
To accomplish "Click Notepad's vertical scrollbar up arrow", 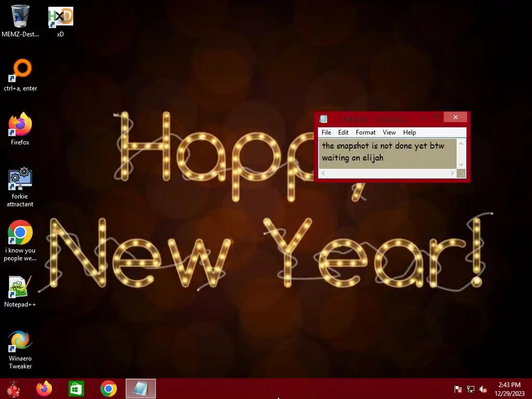I will pos(461,143).
